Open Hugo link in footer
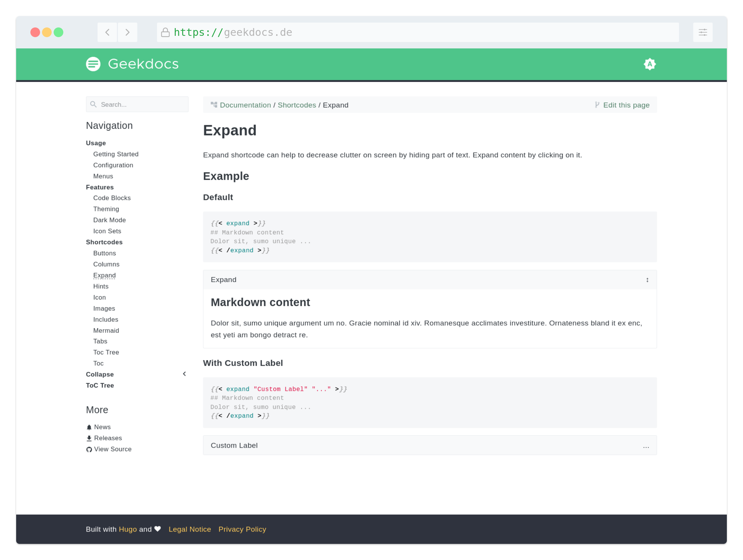Screen dimensions: 743x560 [x=128, y=529]
